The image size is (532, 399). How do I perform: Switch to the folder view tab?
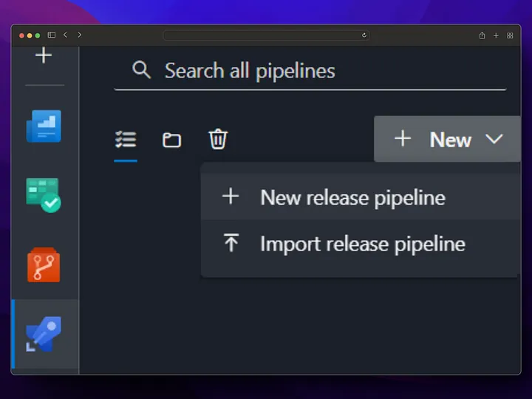[x=171, y=140]
